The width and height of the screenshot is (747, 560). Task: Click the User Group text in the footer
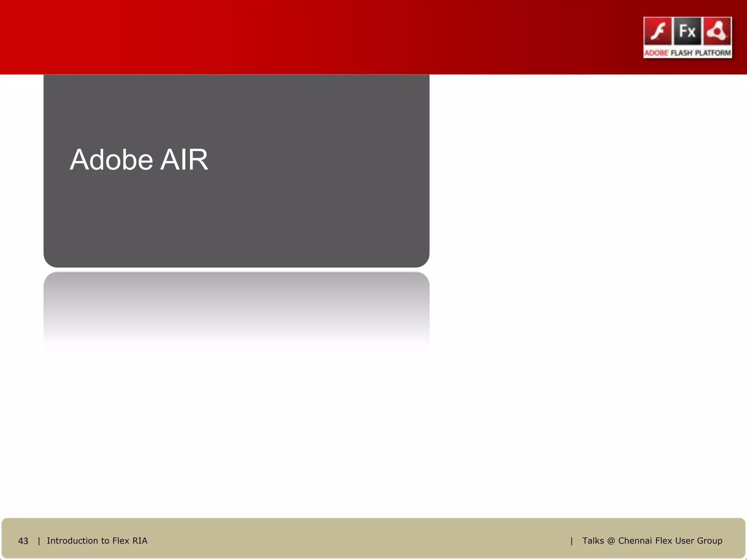click(x=698, y=541)
